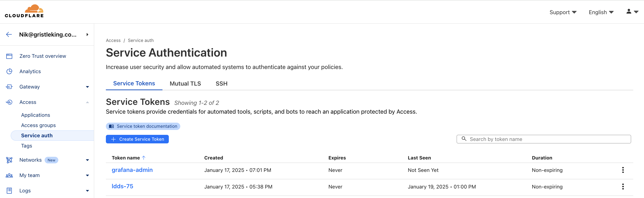The image size is (644, 198).
Task: Sort by Token name arrow
Action: [144, 158]
